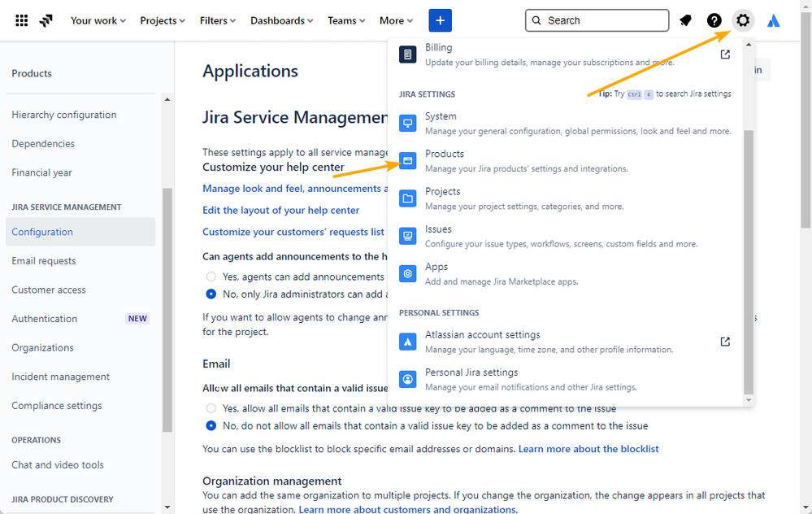Open Products in Jira settings menu
Viewport: 812px width, 514px height.
[x=566, y=161]
